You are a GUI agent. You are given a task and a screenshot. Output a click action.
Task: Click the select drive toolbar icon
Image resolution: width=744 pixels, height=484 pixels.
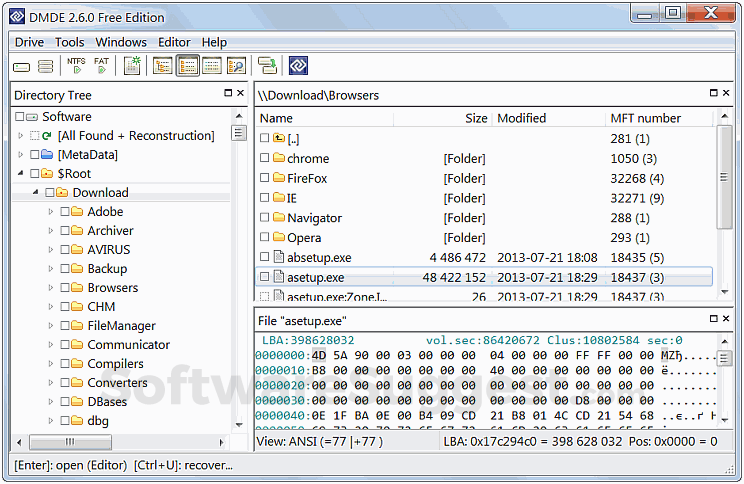(x=22, y=67)
